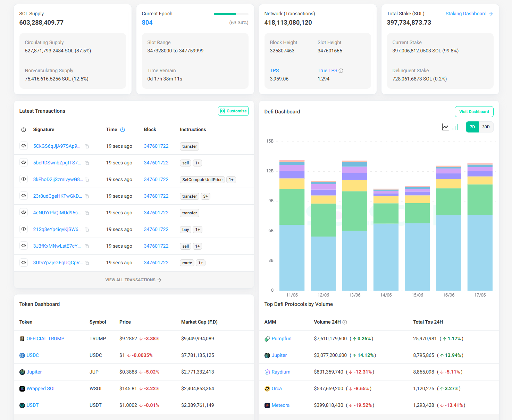The width and height of the screenshot is (512, 420).
Task: Preview transaction 5bcRDSwnbZpgtTS7 with eye icon
Action: [24, 163]
